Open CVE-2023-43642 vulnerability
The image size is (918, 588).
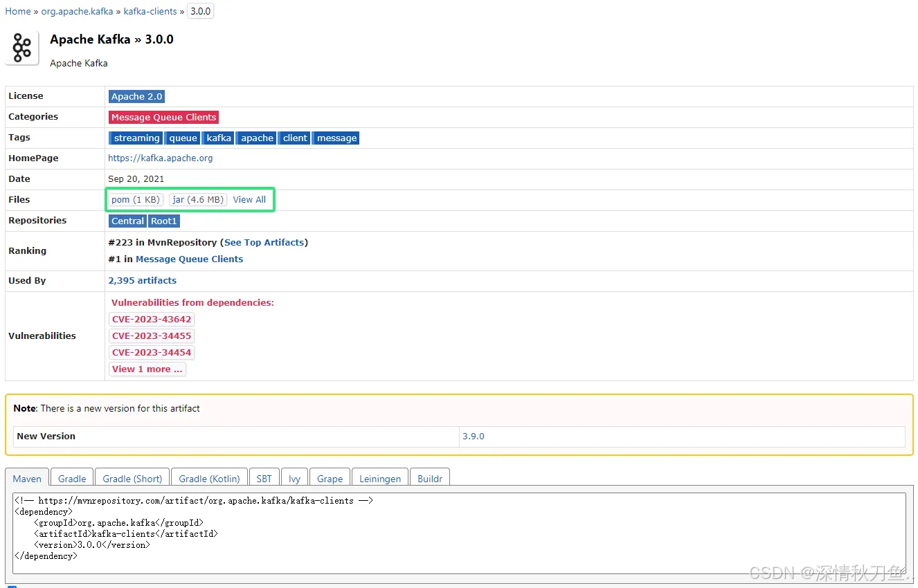point(152,319)
